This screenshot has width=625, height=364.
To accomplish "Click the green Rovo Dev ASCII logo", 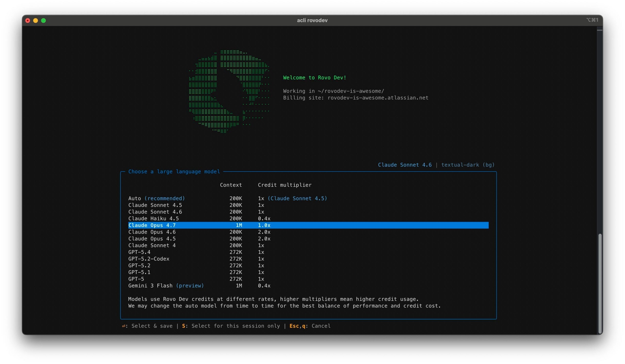I will click(229, 91).
